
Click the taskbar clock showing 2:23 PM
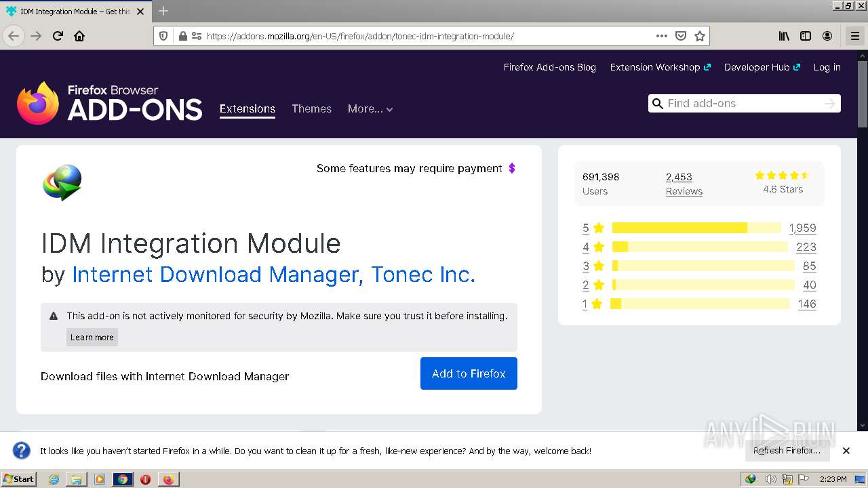[833, 479]
